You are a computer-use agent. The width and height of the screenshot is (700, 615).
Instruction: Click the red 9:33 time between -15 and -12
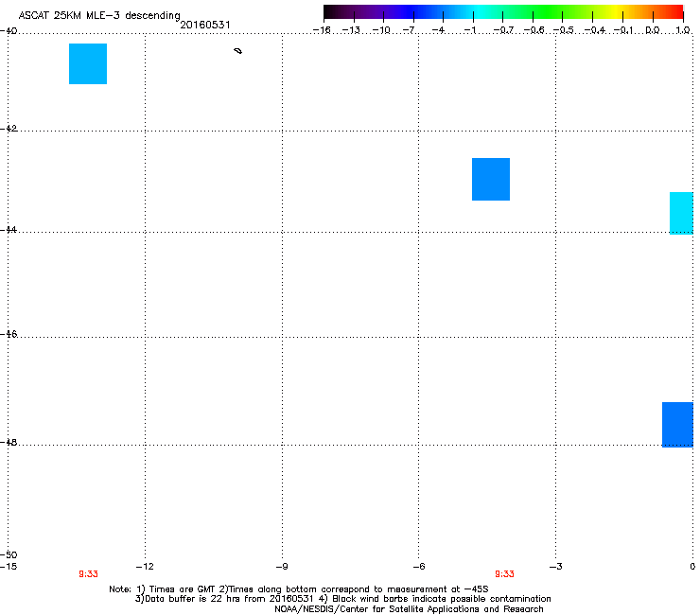88,574
